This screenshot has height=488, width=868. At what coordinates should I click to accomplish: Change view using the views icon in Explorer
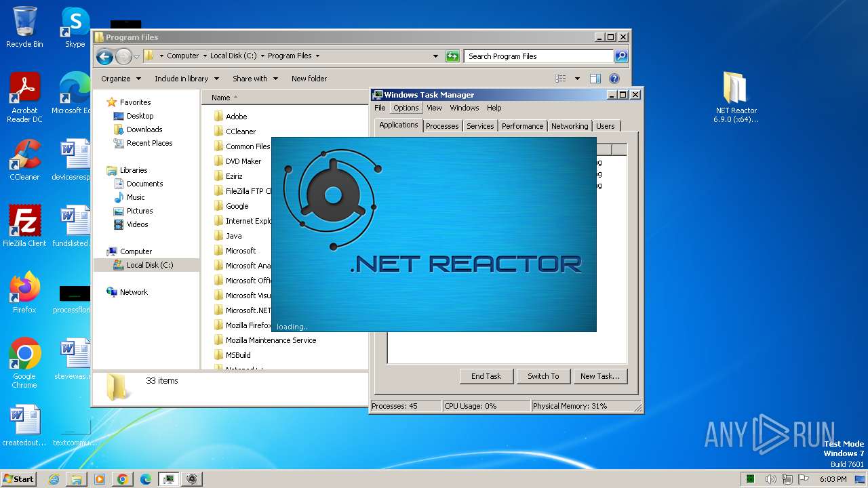click(x=561, y=79)
